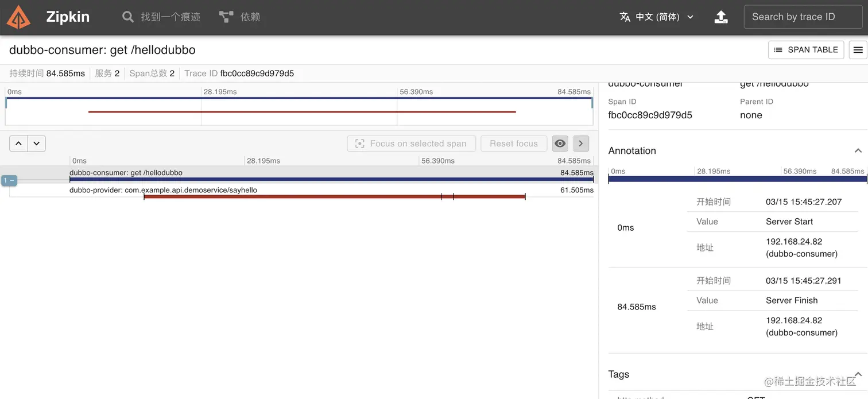The height and width of the screenshot is (399, 868).
Task: Expand all spans with down chevron
Action: (37, 144)
